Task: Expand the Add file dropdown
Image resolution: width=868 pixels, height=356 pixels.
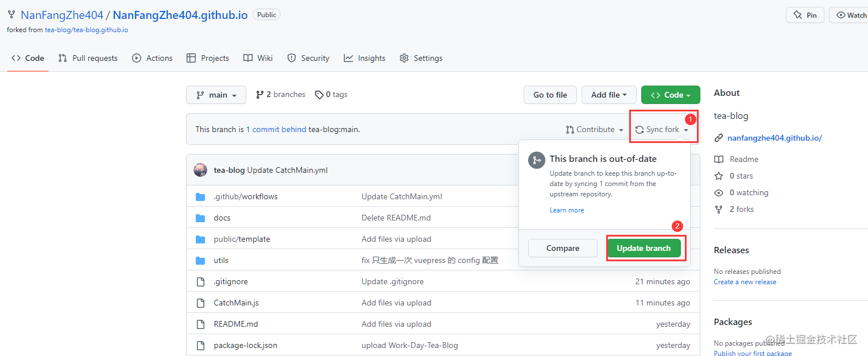Action: [609, 95]
